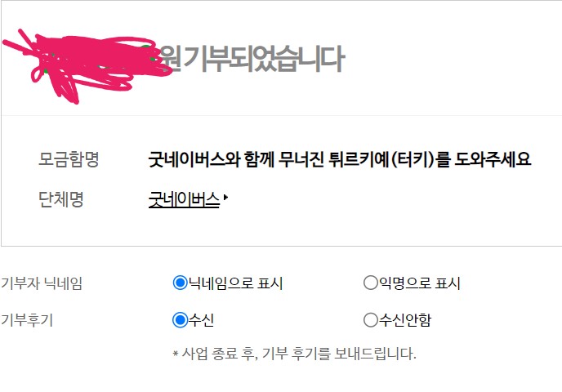Enable the 수신 radio button for 기부후기
This screenshot has height=392, width=562.
pyautogui.click(x=180, y=319)
